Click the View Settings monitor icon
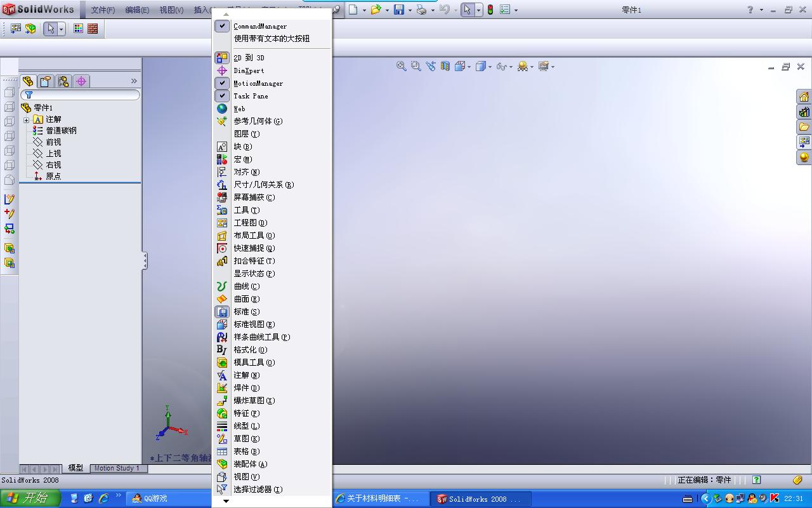Image resolution: width=812 pixels, height=508 pixels. tap(543, 66)
